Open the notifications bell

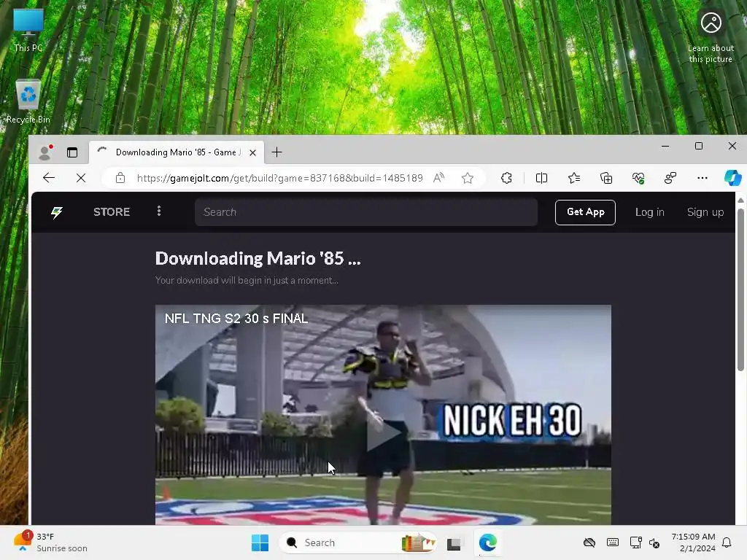point(727,542)
